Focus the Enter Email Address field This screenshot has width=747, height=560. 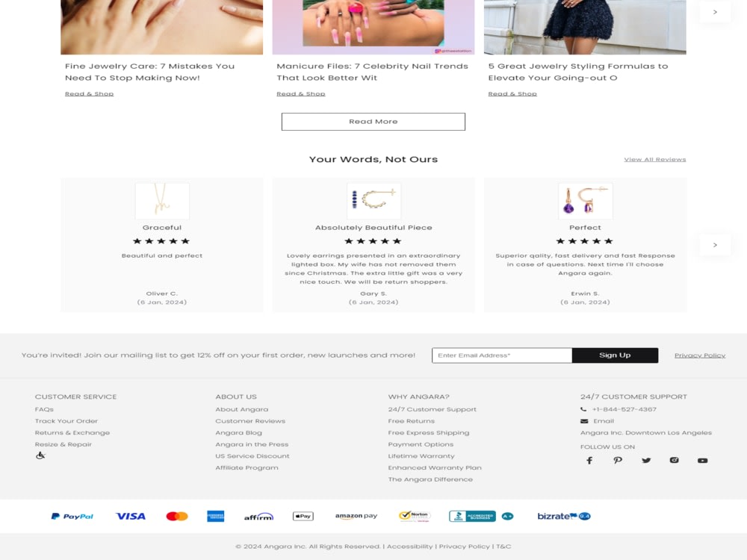click(502, 355)
